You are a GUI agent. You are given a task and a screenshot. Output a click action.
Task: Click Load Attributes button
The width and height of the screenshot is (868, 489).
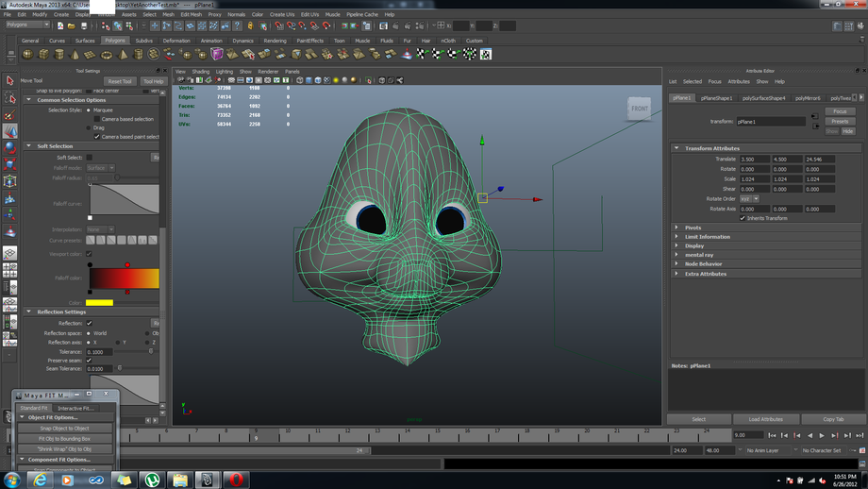(765, 419)
